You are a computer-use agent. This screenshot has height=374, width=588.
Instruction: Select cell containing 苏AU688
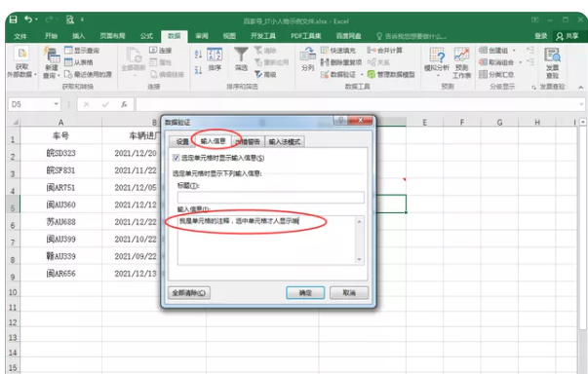click(60, 222)
